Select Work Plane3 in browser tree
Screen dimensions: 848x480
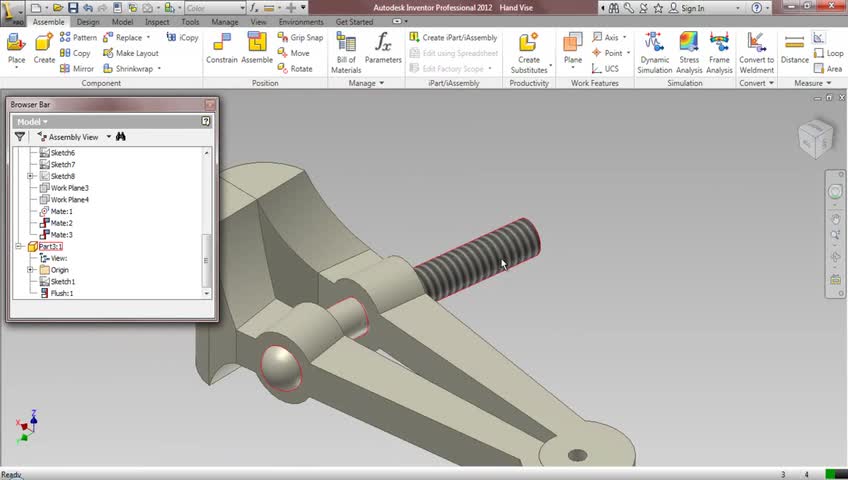(69, 188)
